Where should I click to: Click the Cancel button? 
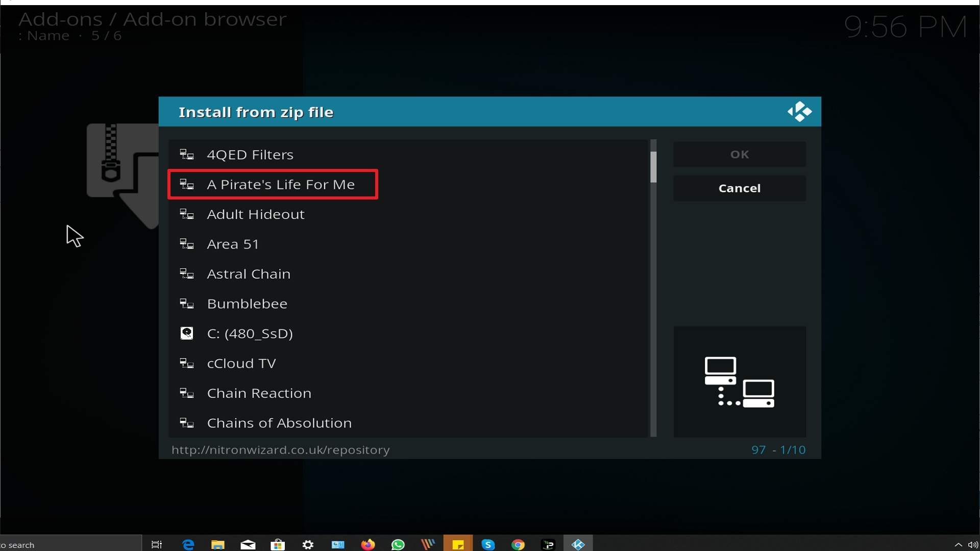click(740, 188)
